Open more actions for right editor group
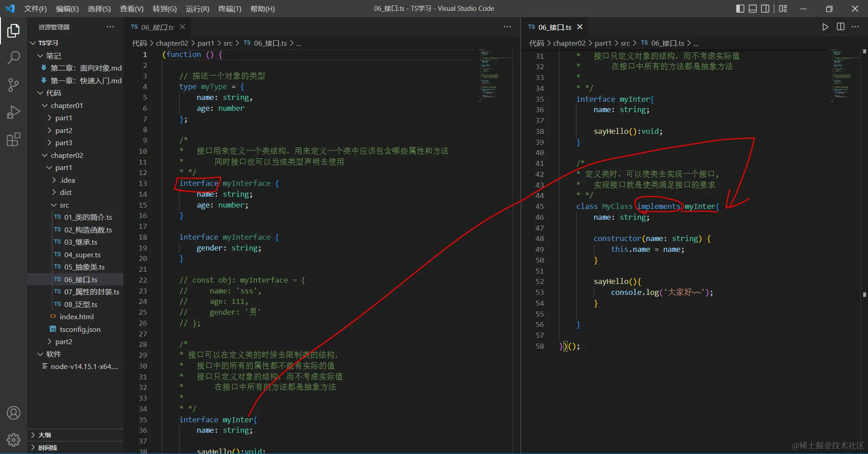868x454 pixels. coord(855,27)
